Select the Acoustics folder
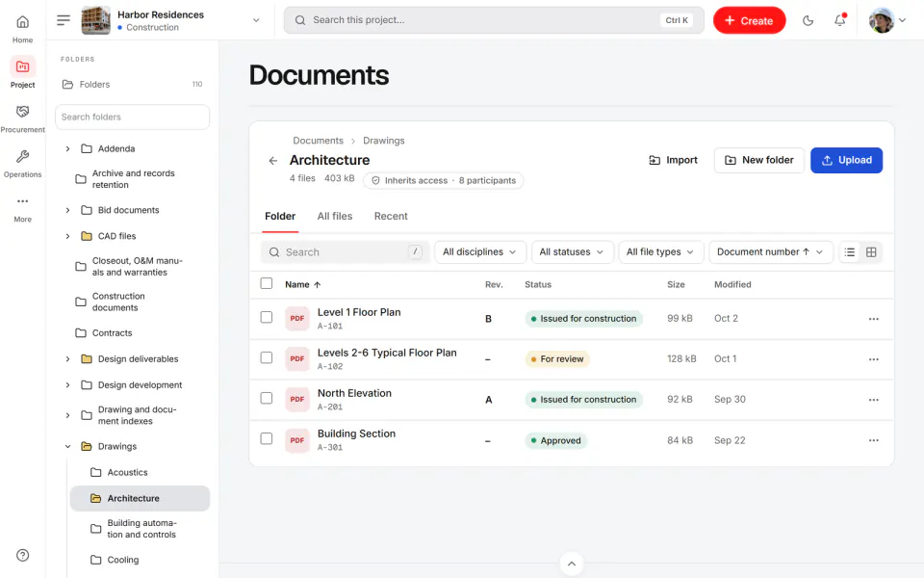924x578 pixels. tap(139, 472)
